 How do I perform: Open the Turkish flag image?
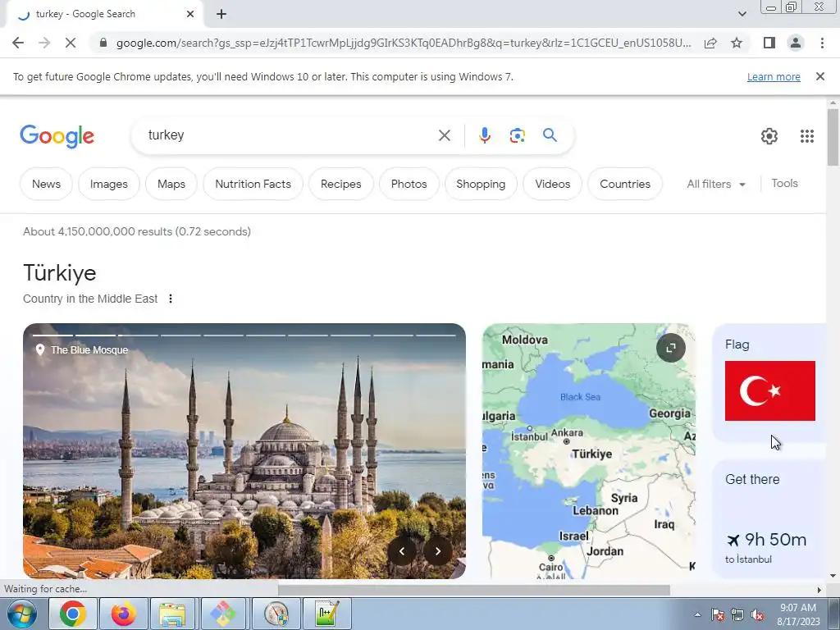[769, 390]
